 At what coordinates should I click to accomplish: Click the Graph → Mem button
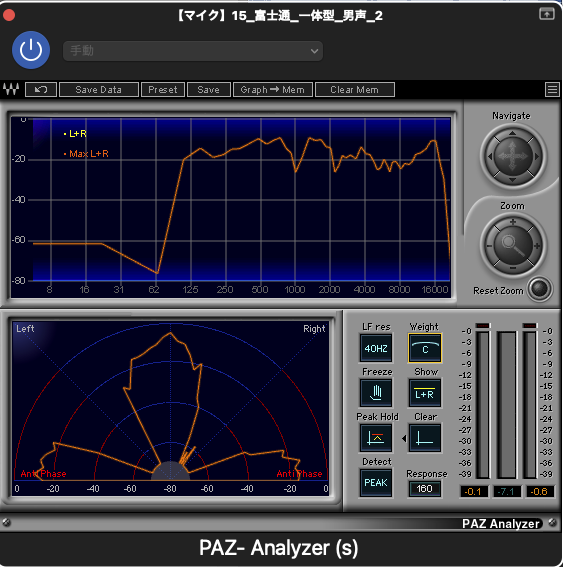tap(273, 90)
